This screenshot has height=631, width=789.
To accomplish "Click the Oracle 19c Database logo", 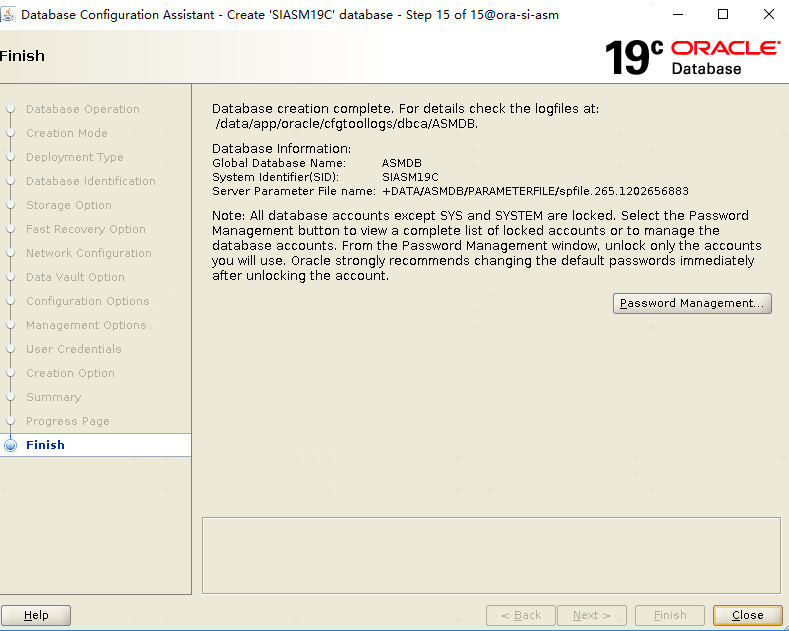I will pyautogui.click(x=692, y=57).
